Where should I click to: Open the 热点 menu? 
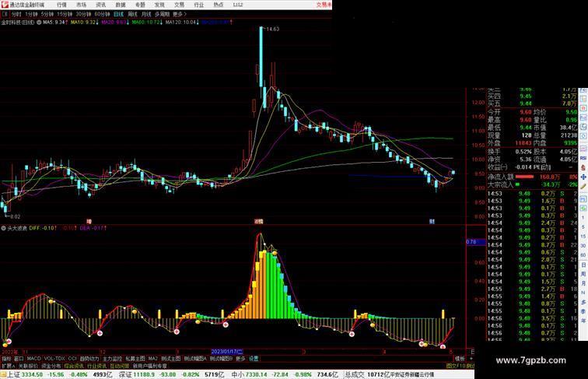[x=219, y=5]
